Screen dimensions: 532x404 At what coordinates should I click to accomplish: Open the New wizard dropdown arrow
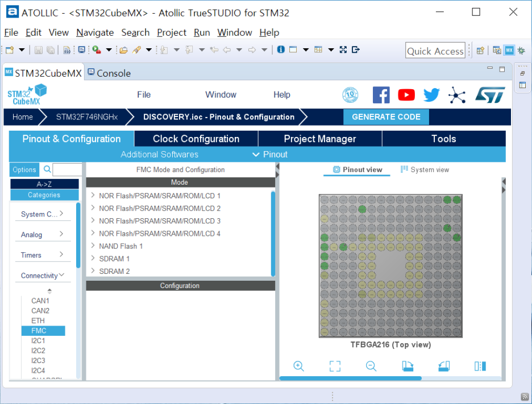click(22, 50)
